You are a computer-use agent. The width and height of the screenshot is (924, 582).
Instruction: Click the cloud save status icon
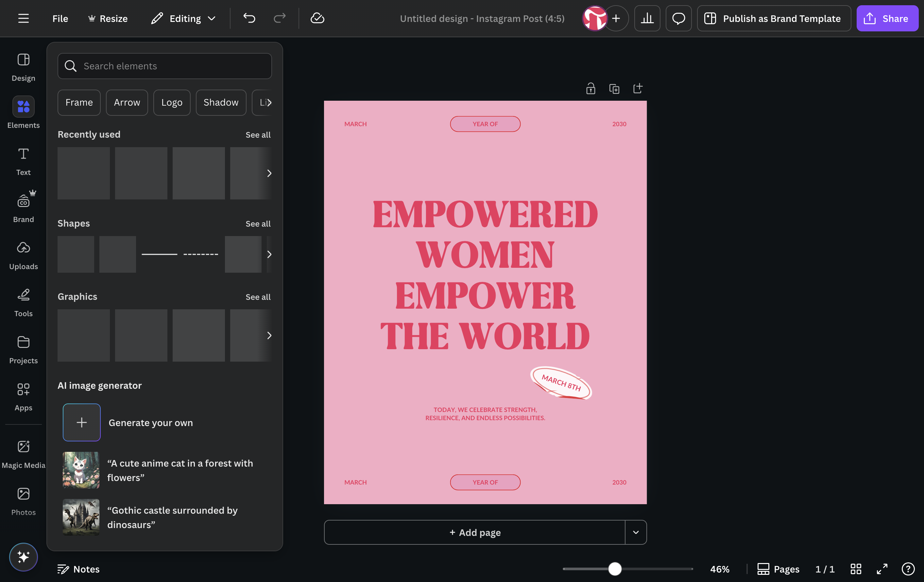point(317,18)
